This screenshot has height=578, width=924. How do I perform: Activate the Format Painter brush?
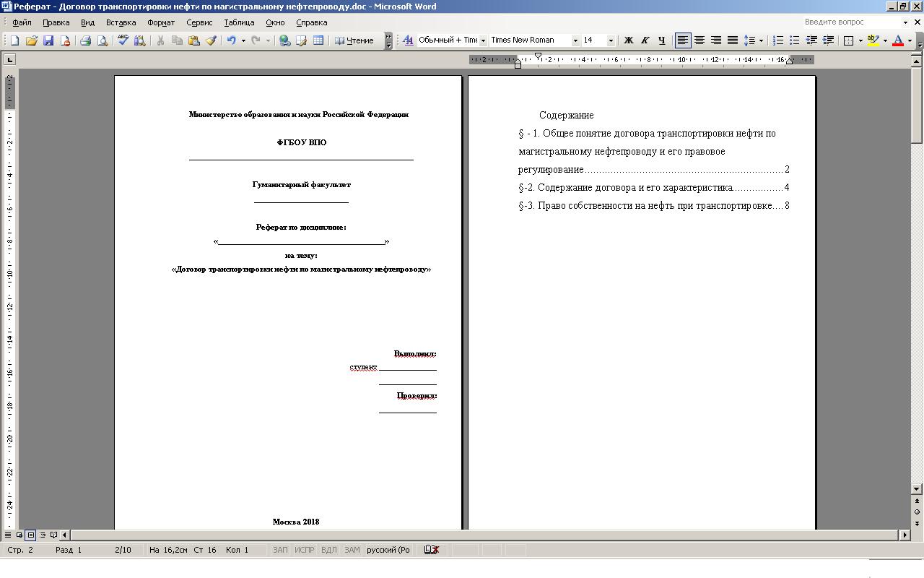[x=211, y=40]
